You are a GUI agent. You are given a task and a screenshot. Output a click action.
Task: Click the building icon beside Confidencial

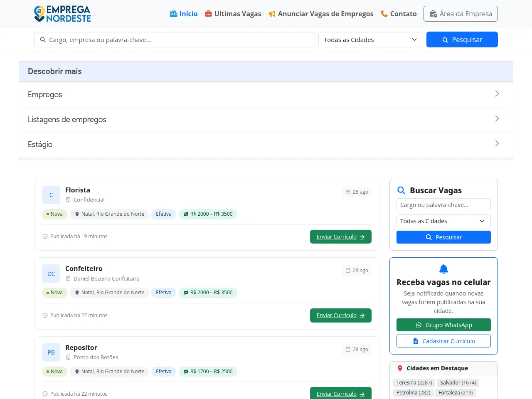coord(69,200)
